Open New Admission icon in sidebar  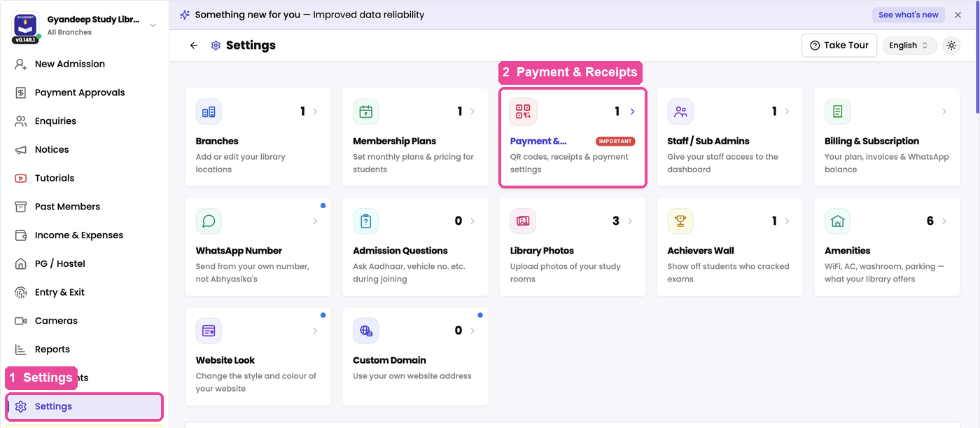pyautogui.click(x=21, y=64)
